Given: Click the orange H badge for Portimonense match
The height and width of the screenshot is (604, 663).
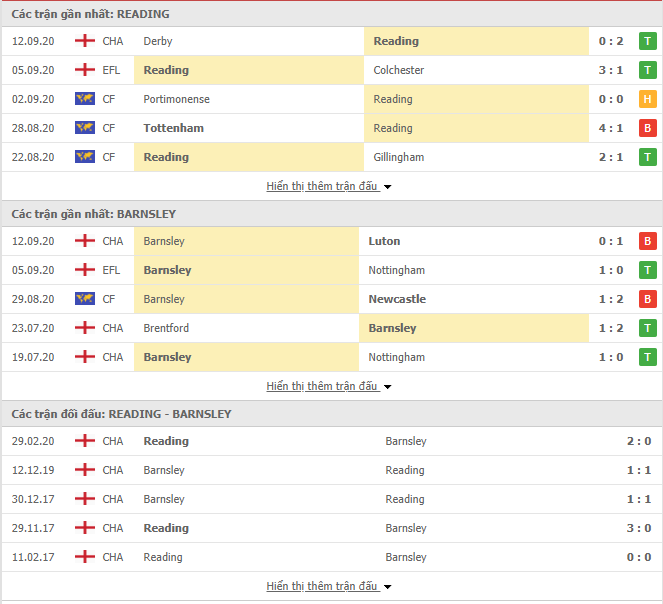Looking at the screenshot, I should [647, 99].
